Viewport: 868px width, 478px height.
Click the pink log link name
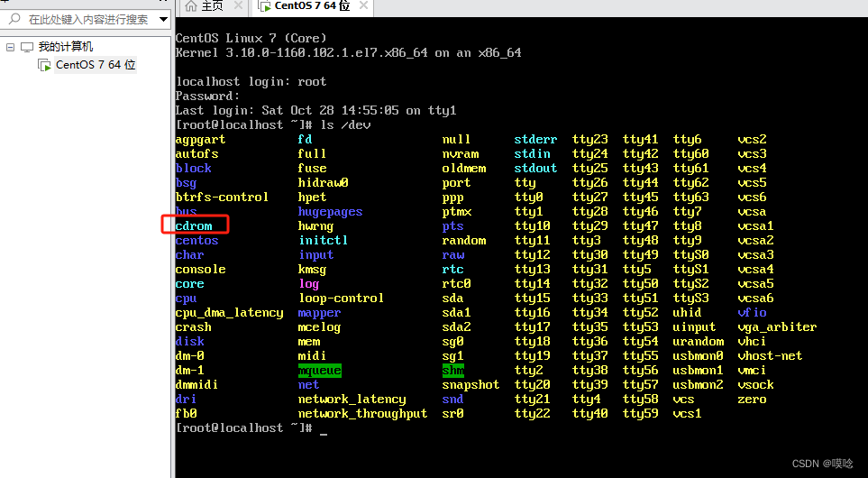(309, 284)
